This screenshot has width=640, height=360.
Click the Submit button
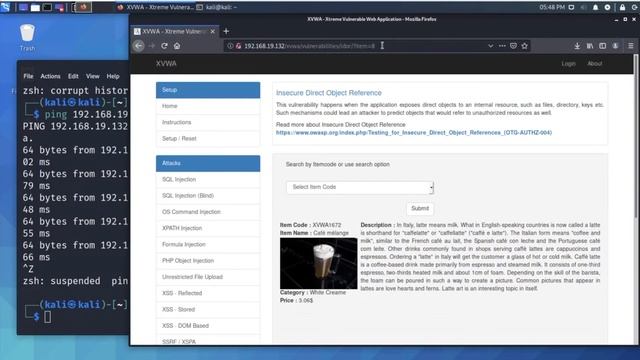tap(420, 209)
